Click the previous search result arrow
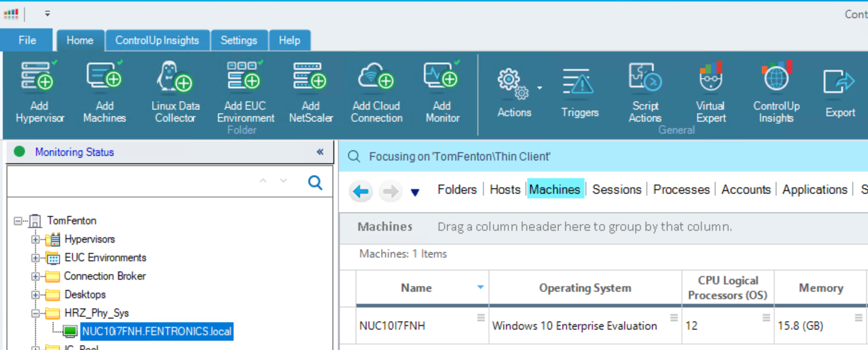This screenshot has width=868, height=350. pyautogui.click(x=263, y=181)
